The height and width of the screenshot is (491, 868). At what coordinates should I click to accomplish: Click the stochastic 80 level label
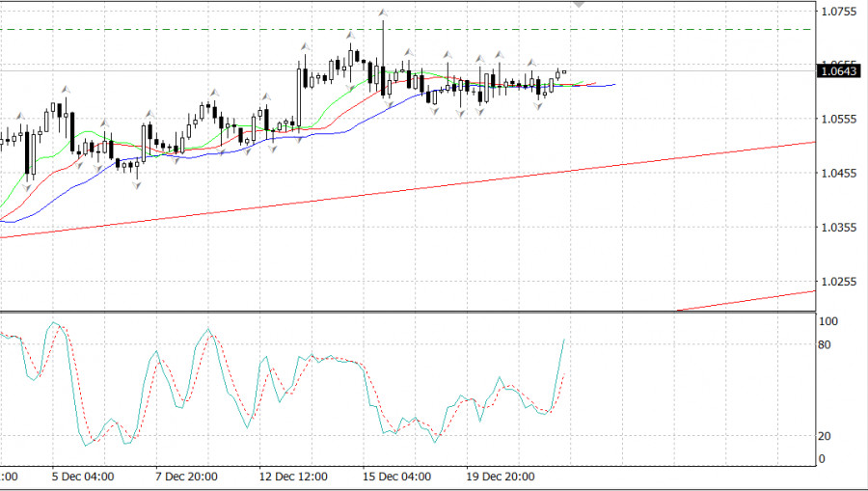(x=826, y=344)
